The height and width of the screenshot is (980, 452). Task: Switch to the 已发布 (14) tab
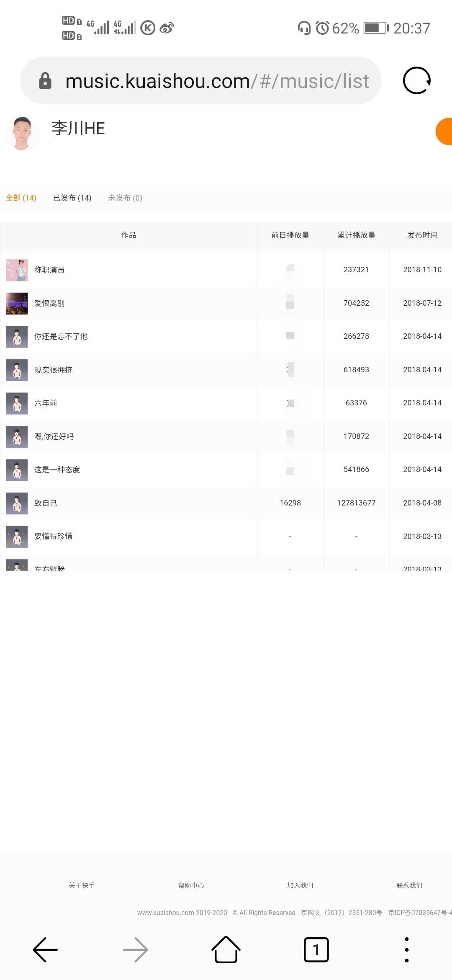tap(72, 198)
